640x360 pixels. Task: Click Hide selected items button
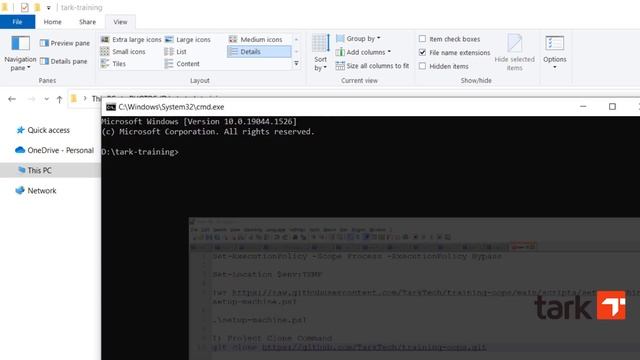point(514,53)
